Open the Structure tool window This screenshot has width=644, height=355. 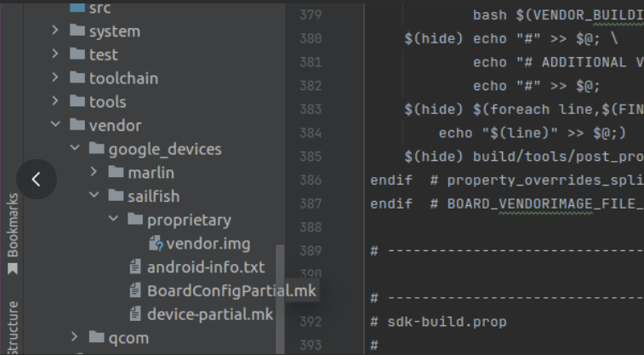13,328
